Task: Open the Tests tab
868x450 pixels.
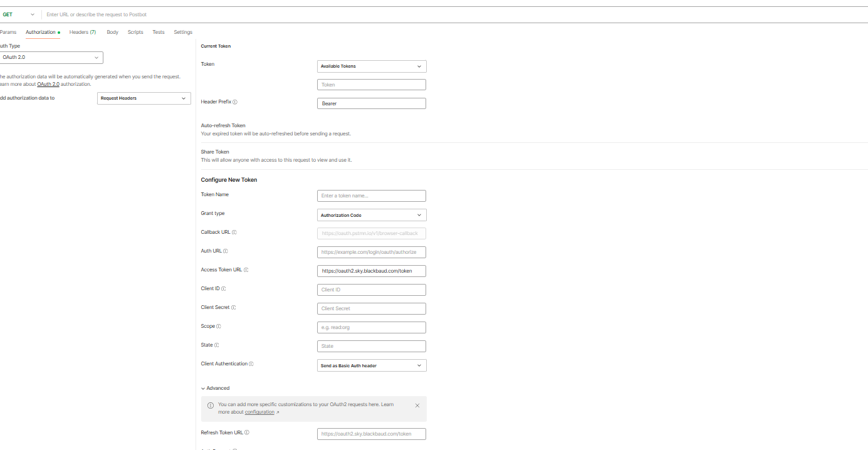Action: pyautogui.click(x=159, y=32)
